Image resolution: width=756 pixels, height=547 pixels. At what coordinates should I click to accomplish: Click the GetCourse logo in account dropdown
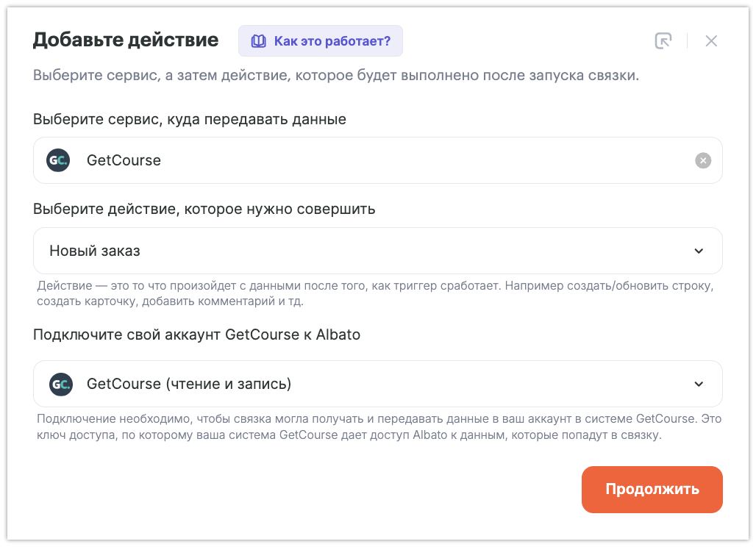point(61,384)
